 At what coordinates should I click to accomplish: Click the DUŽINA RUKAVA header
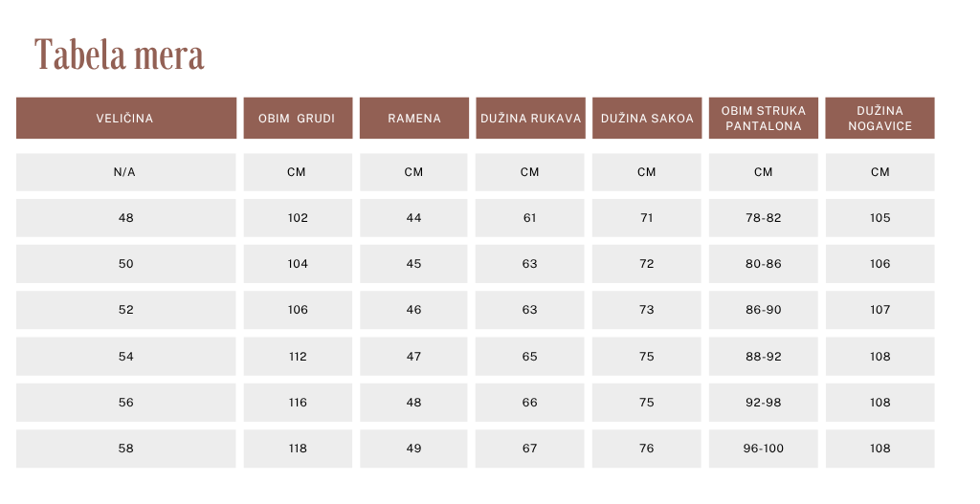pyautogui.click(x=530, y=118)
